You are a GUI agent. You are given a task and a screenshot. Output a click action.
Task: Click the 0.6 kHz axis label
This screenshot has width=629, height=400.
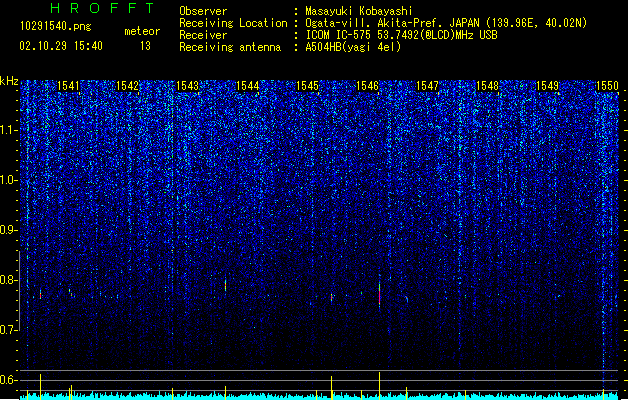point(9,380)
